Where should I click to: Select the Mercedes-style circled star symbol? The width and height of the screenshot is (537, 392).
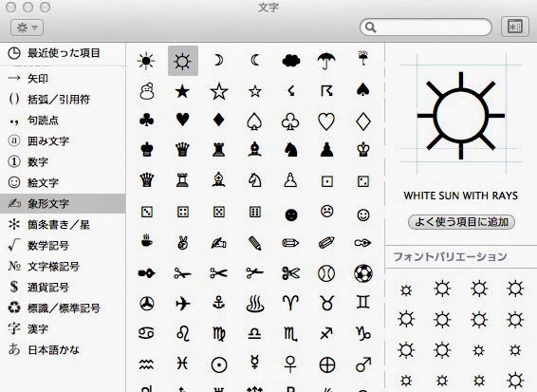pyautogui.click(x=146, y=304)
